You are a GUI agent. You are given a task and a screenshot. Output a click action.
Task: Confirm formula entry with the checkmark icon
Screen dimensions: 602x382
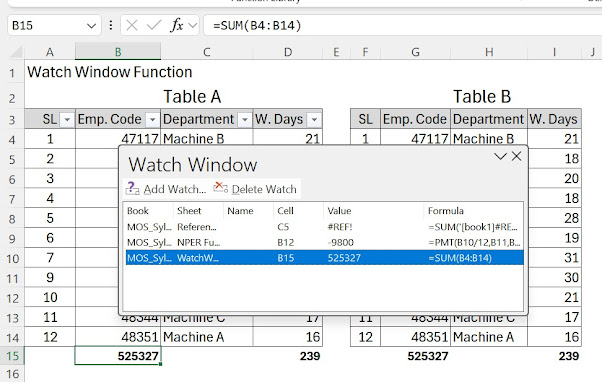pos(154,26)
